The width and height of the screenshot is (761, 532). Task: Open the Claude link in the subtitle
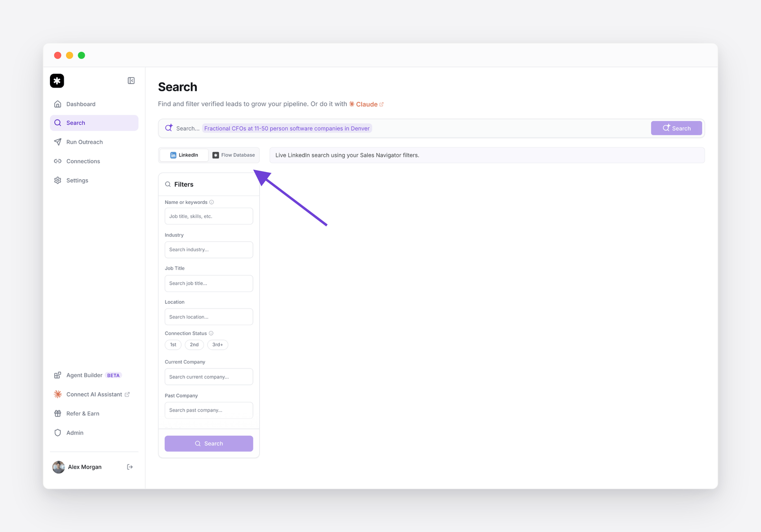[366, 104]
